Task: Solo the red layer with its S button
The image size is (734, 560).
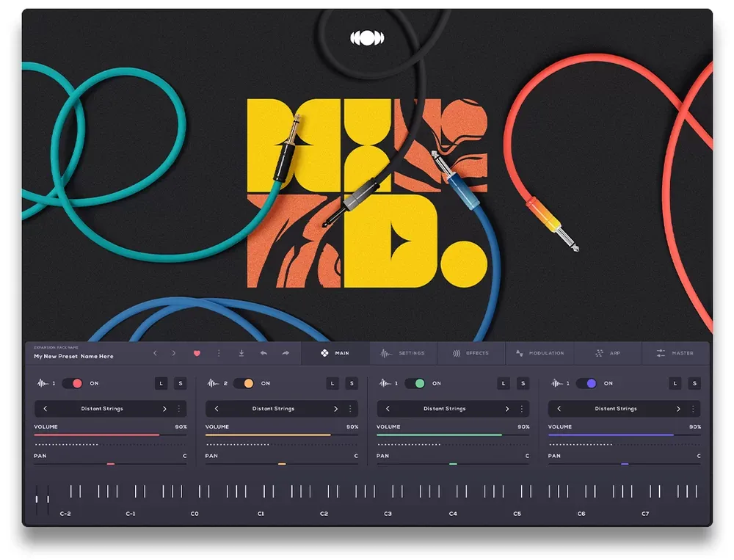Action: [181, 383]
